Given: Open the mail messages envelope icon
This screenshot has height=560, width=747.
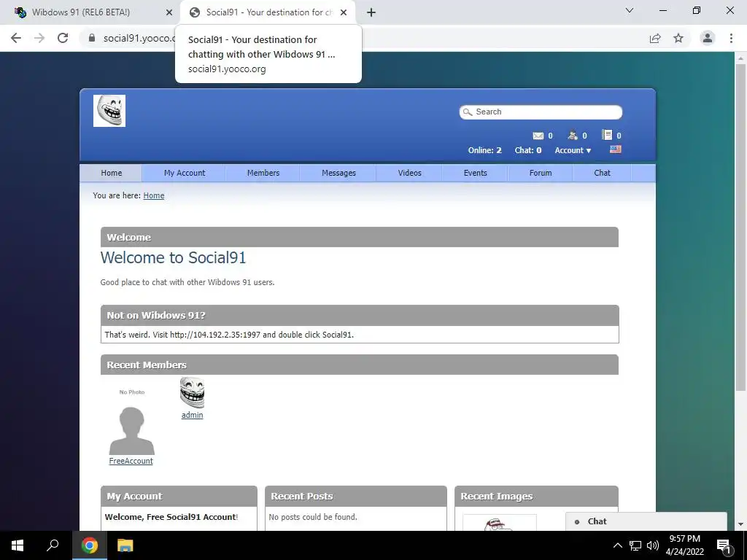Looking at the screenshot, I should click(538, 136).
